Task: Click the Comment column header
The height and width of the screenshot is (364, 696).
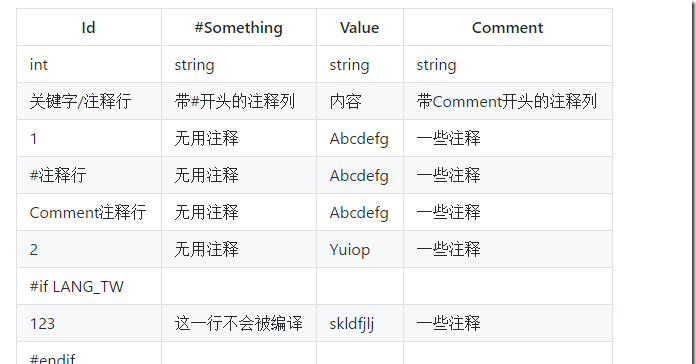Action: 508,28
